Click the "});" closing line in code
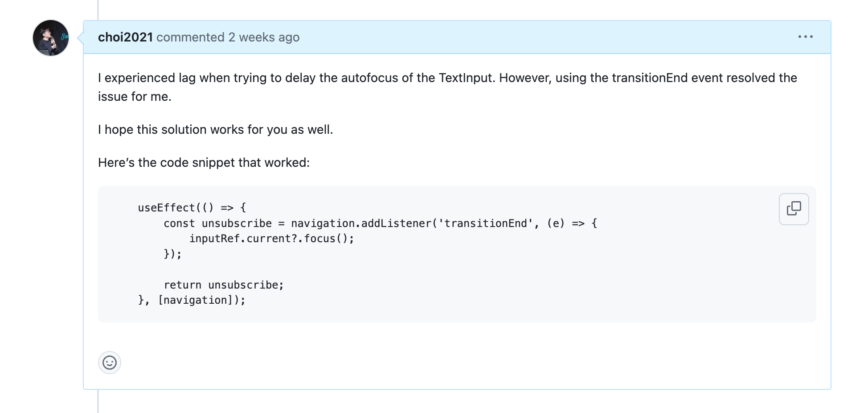This screenshot has height=413, width=868. pos(172,254)
